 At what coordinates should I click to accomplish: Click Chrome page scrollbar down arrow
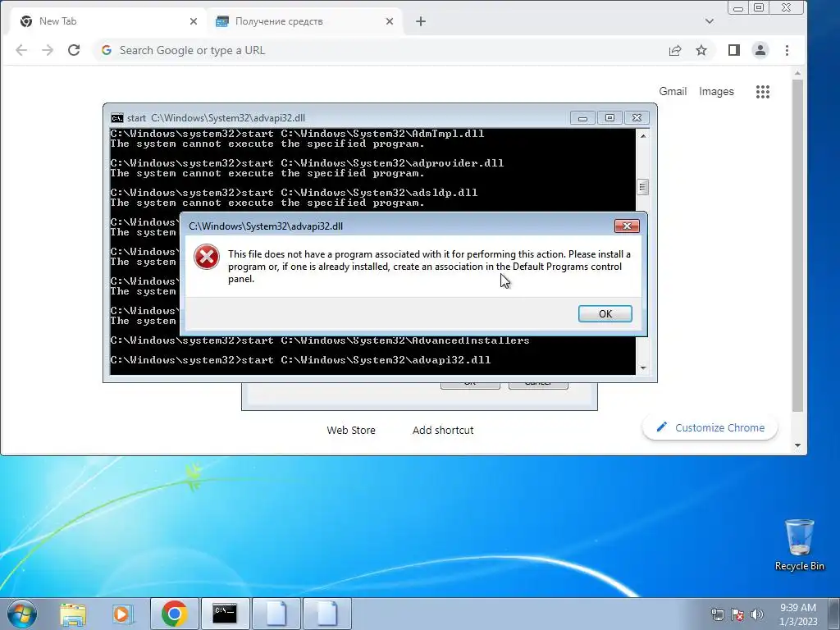coord(797,445)
